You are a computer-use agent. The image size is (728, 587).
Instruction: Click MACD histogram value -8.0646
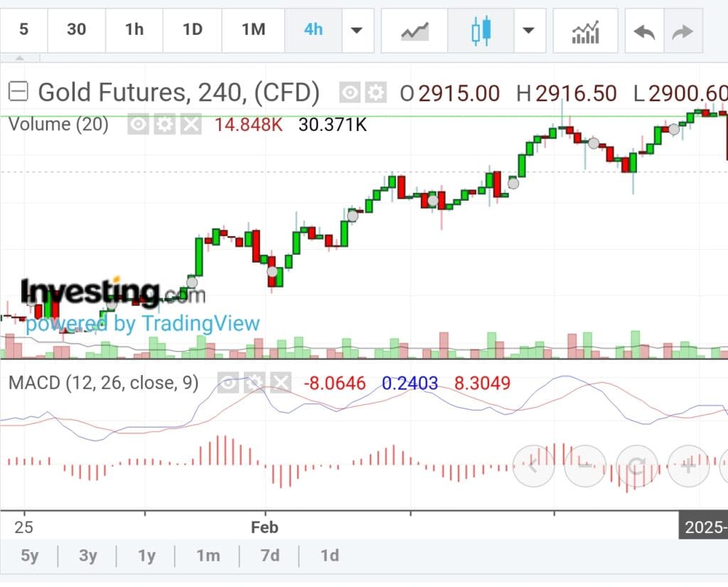[x=334, y=383]
